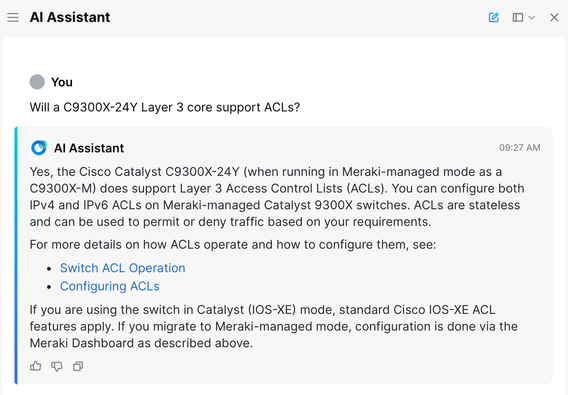The height and width of the screenshot is (395, 568).
Task: Select the C9300X-24Y question text
Action: 165,107
